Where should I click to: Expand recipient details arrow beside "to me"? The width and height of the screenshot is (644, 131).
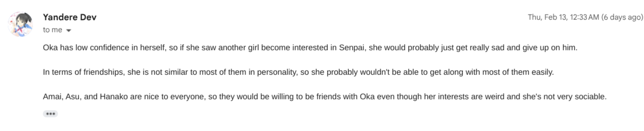point(69,30)
